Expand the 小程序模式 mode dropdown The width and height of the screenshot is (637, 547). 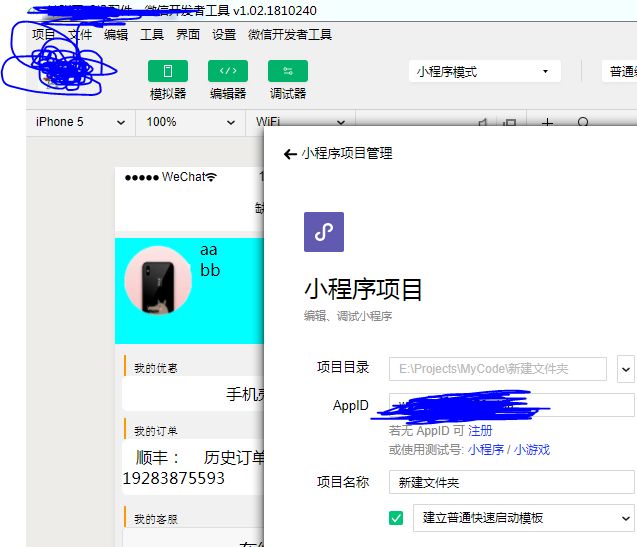[x=485, y=72]
